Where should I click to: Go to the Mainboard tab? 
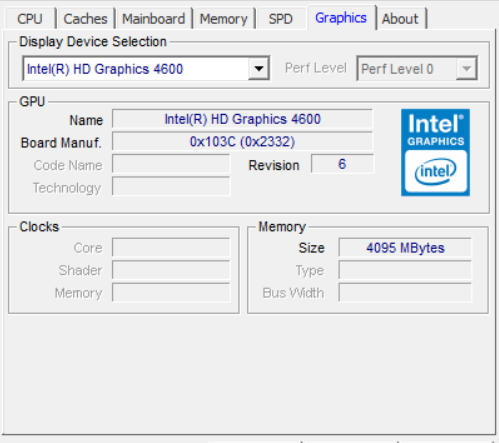tap(154, 19)
